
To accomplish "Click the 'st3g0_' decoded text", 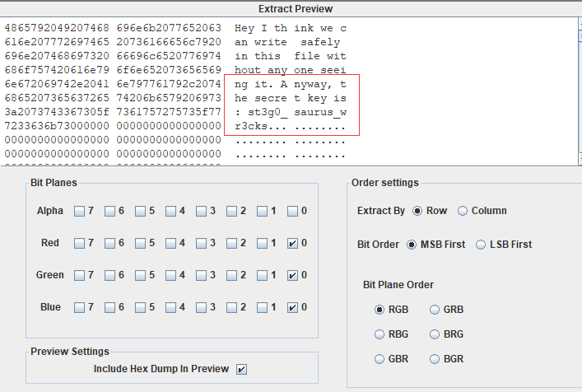I will click(268, 112).
